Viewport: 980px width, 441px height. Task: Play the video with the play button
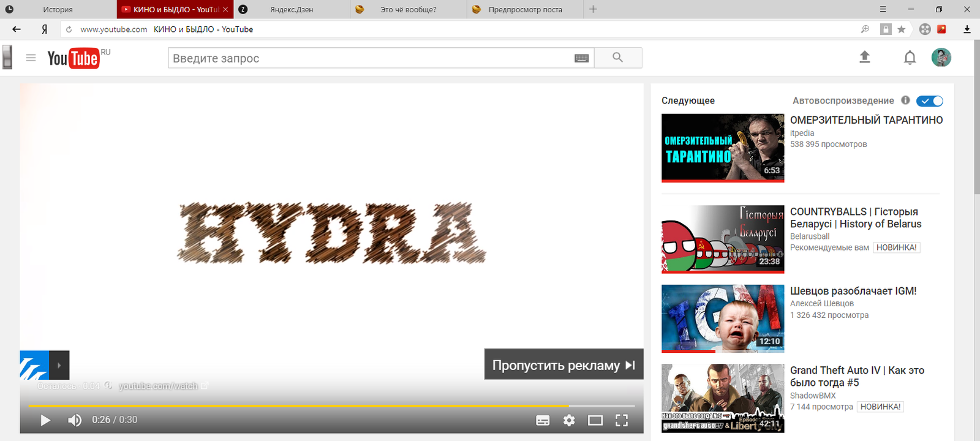coord(45,420)
